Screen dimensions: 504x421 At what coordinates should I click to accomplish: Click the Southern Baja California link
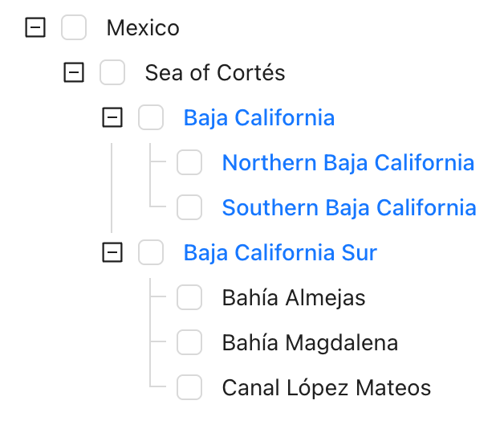(348, 208)
